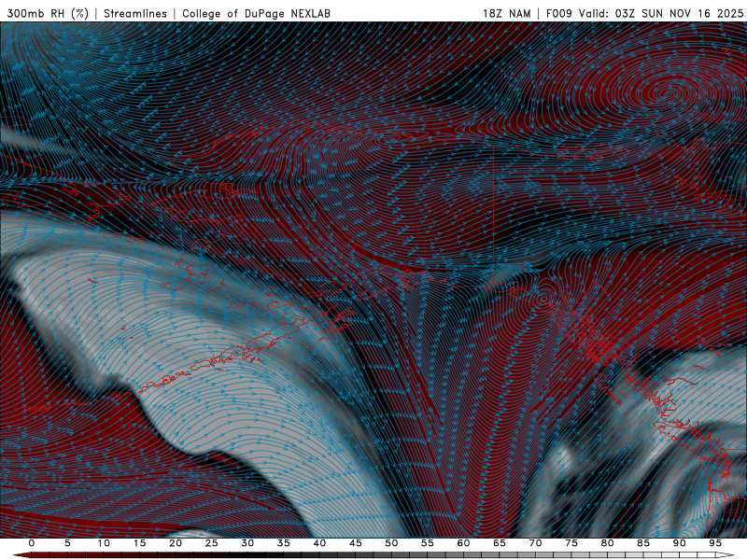Click the '0' colorbar scale label

pyautogui.click(x=32, y=543)
